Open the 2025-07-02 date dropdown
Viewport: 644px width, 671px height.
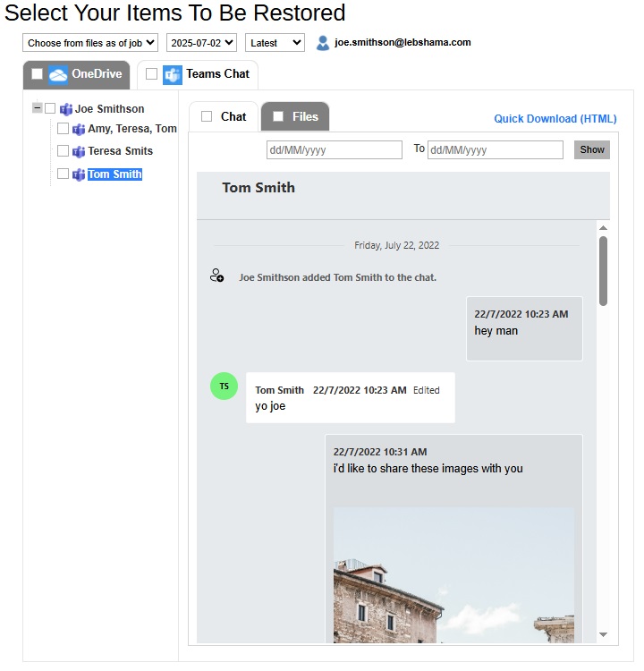[201, 43]
